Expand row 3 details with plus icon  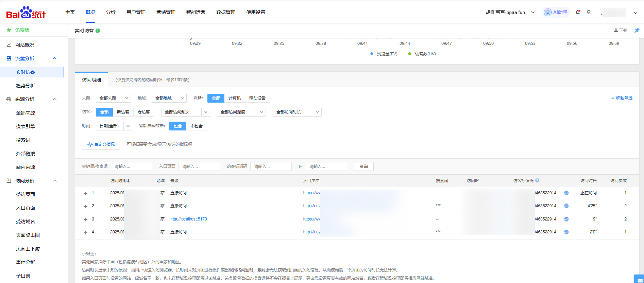(86, 219)
